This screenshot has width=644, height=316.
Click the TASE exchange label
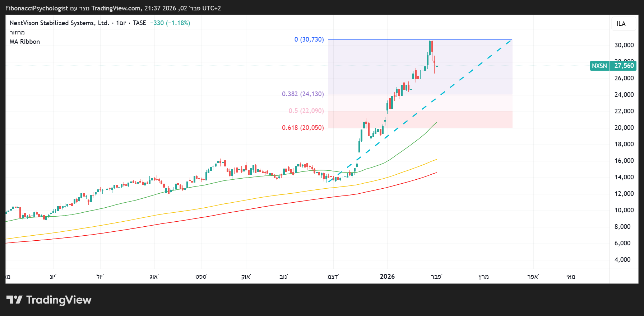(x=139, y=23)
